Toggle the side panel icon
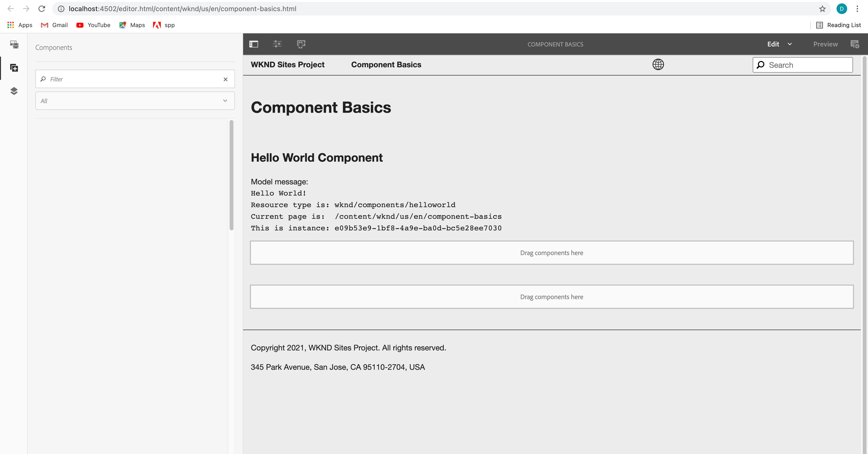868x454 pixels. click(x=254, y=44)
